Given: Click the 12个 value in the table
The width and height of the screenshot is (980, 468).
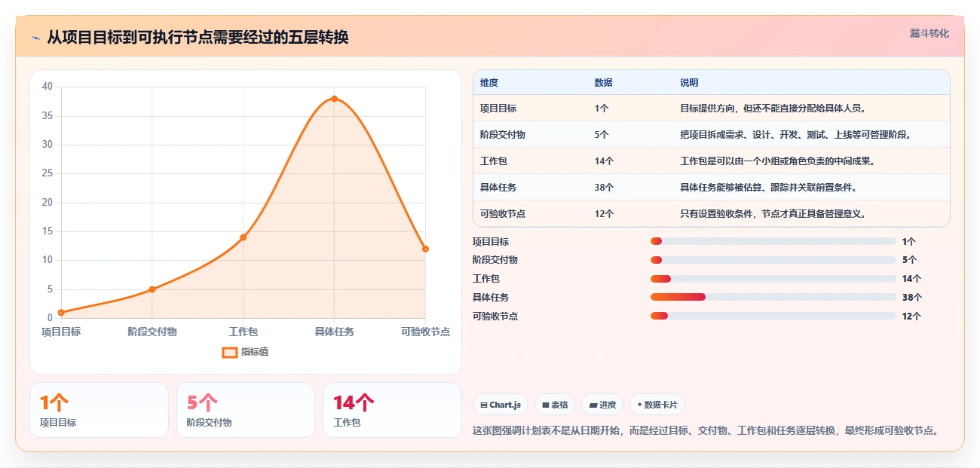Looking at the screenshot, I should click(x=604, y=214).
